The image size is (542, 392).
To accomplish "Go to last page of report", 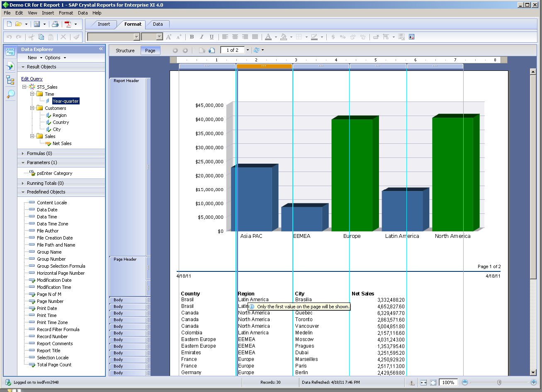I will tap(212, 51).
